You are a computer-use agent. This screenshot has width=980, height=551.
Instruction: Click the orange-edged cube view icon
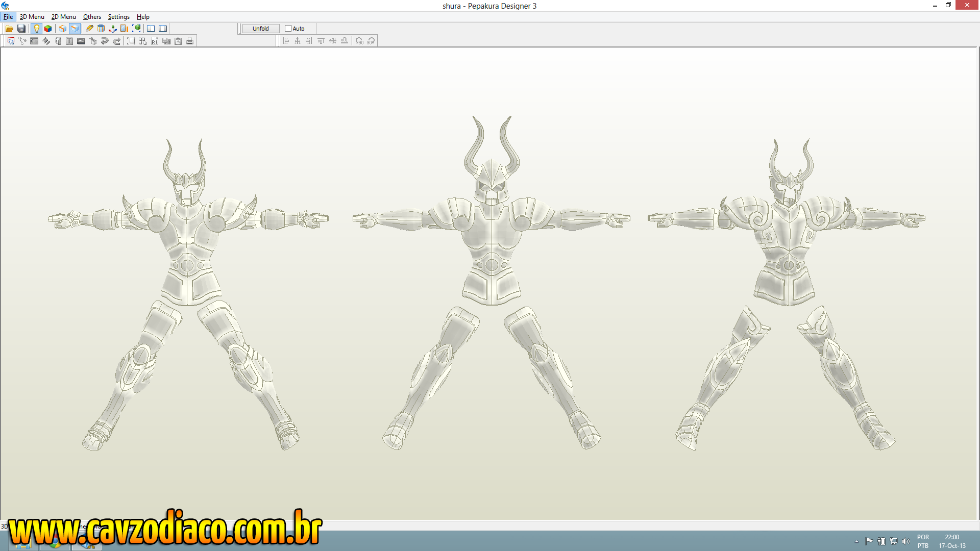point(63,29)
